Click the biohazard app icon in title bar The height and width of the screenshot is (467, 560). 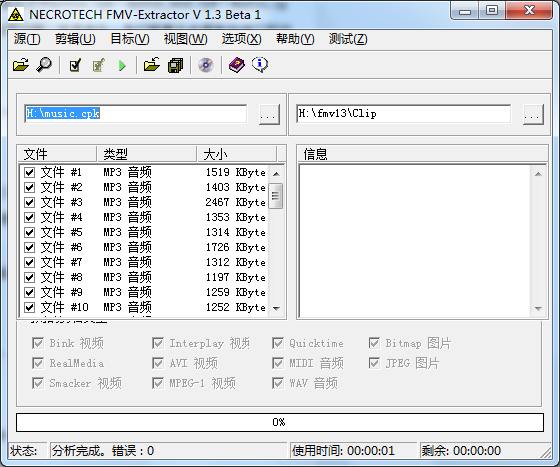[16, 15]
